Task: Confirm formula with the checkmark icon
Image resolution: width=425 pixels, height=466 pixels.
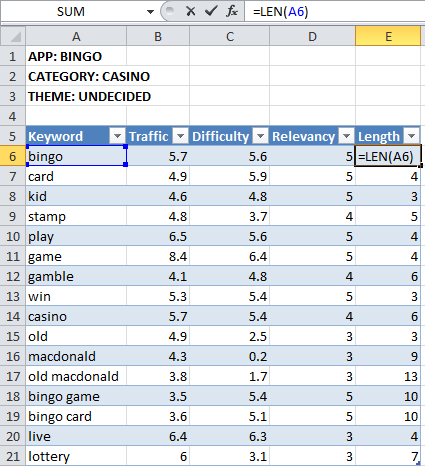Action: pyautogui.click(x=211, y=11)
